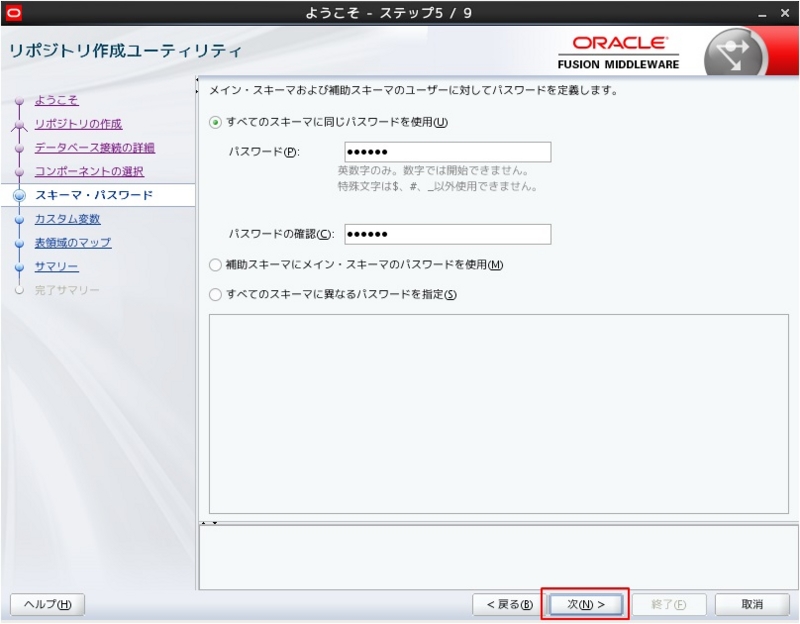The image size is (800, 624).
Task: Click the hint text '英数字のみ。数字では開始できません。'
Action: point(433,170)
